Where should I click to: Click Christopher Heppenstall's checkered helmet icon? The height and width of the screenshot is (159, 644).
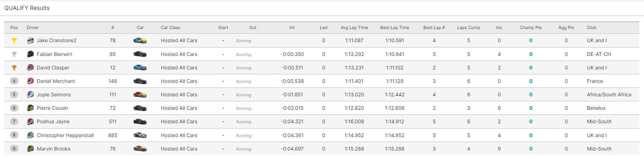coord(31,135)
